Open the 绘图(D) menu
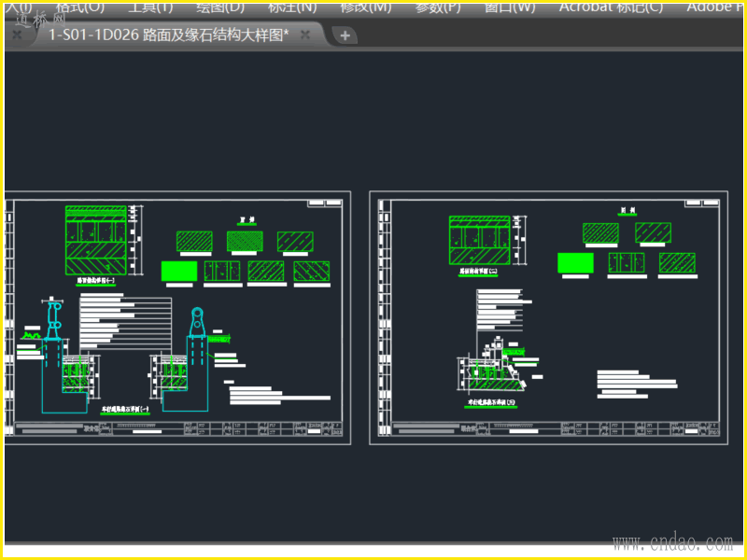Screen dimensions: 747x560 tap(219, 7)
